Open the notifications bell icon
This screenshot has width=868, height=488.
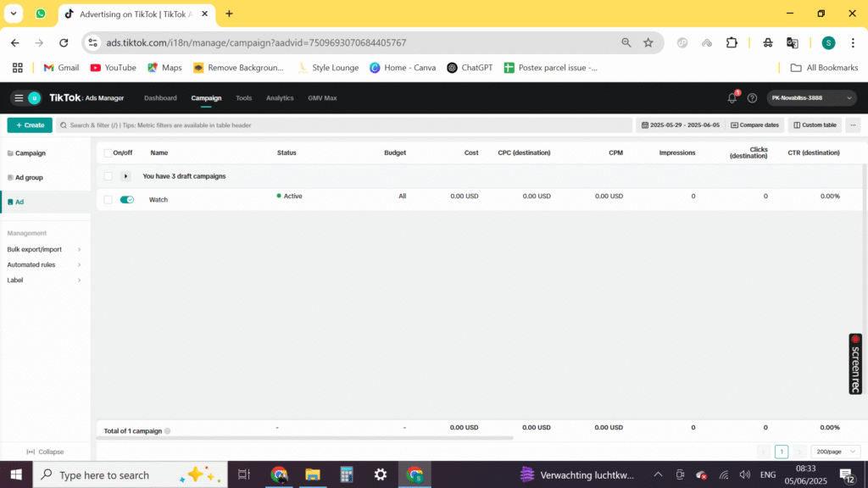point(732,98)
